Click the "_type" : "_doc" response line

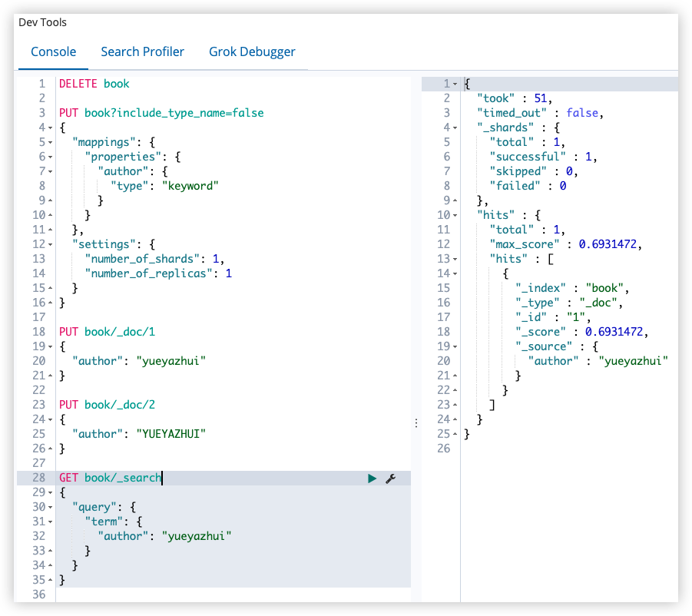click(x=569, y=303)
